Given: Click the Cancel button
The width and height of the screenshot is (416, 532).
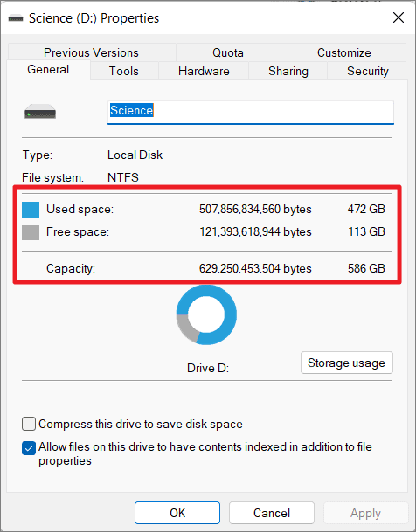Looking at the screenshot, I should click(x=272, y=513).
